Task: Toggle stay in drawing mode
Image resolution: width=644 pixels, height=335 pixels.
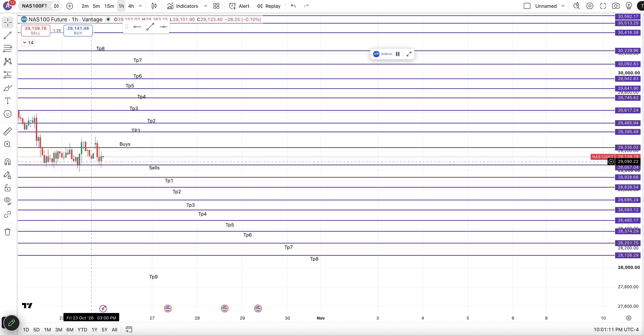Action: pyautogui.click(x=8, y=175)
